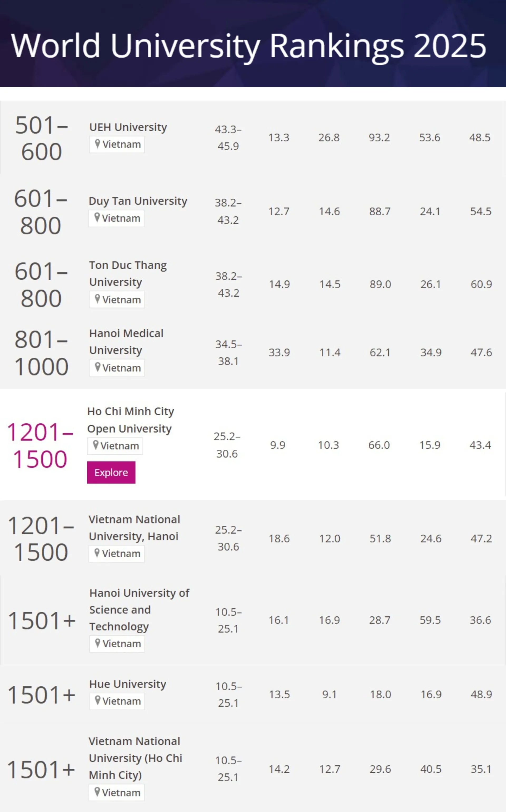Click the location pin under Ho Chi Minh City Open University
The image size is (506, 812).
point(96,445)
